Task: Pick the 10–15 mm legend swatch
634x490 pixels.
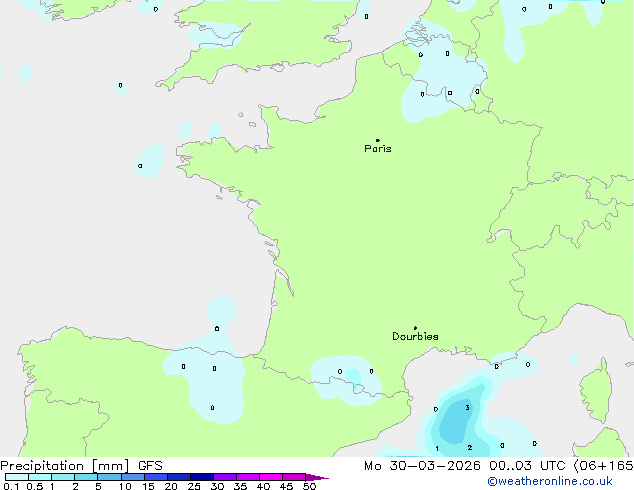Action: tap(132, 477)
